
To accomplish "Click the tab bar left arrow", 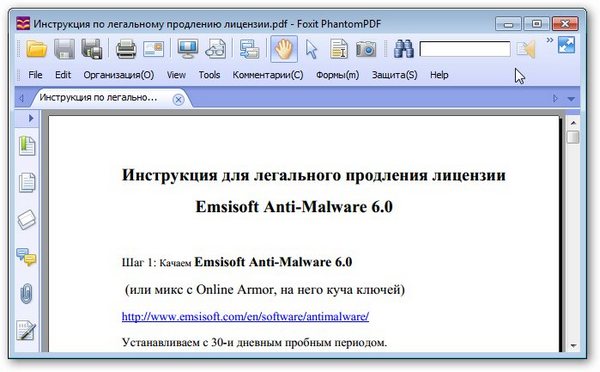I will [x=21, y=98].
